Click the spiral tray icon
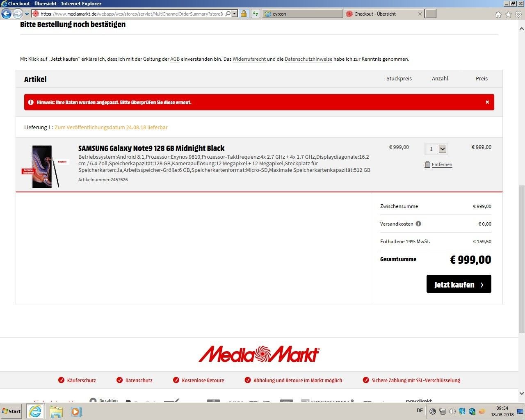 (x=433, y=411)
